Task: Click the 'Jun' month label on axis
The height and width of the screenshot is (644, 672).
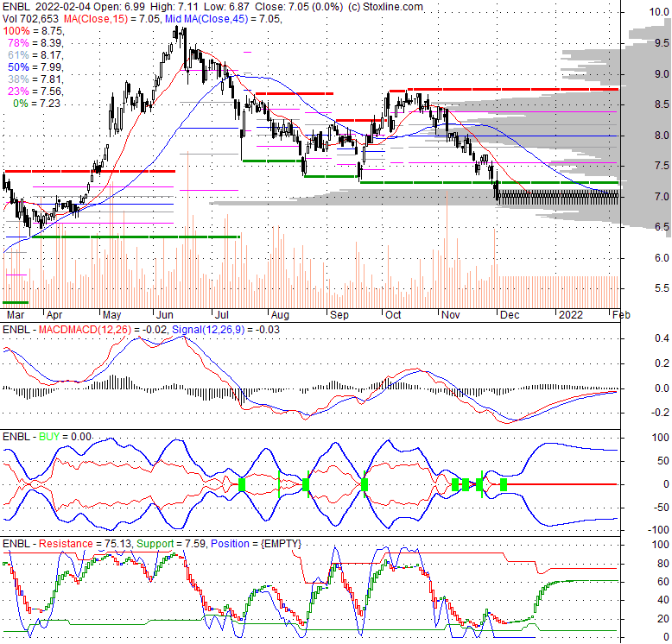Action: click(x=165, y=315)
